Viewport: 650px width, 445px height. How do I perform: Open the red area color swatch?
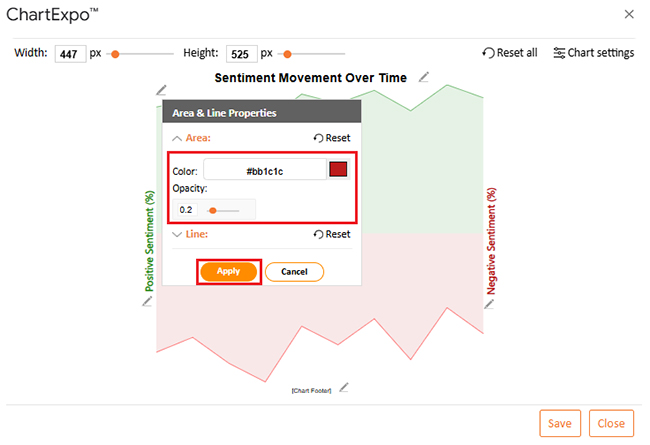(338, 169)
